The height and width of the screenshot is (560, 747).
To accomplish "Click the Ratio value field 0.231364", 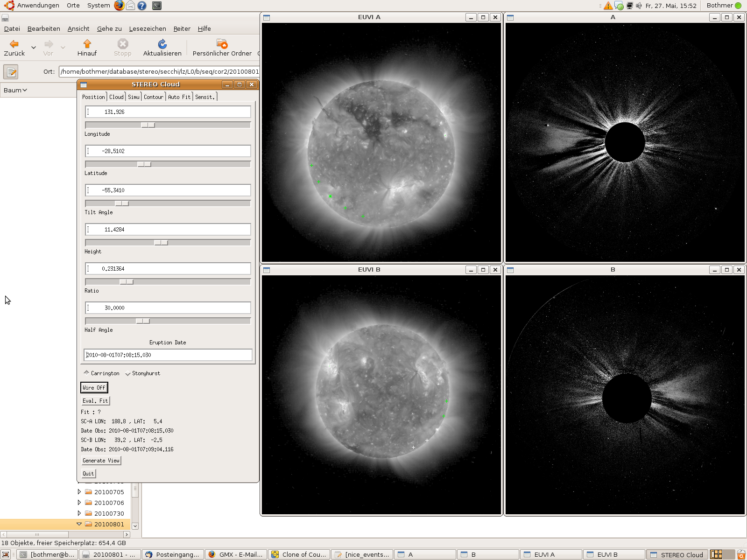I will pyautogui.click(x=168, y=269).
